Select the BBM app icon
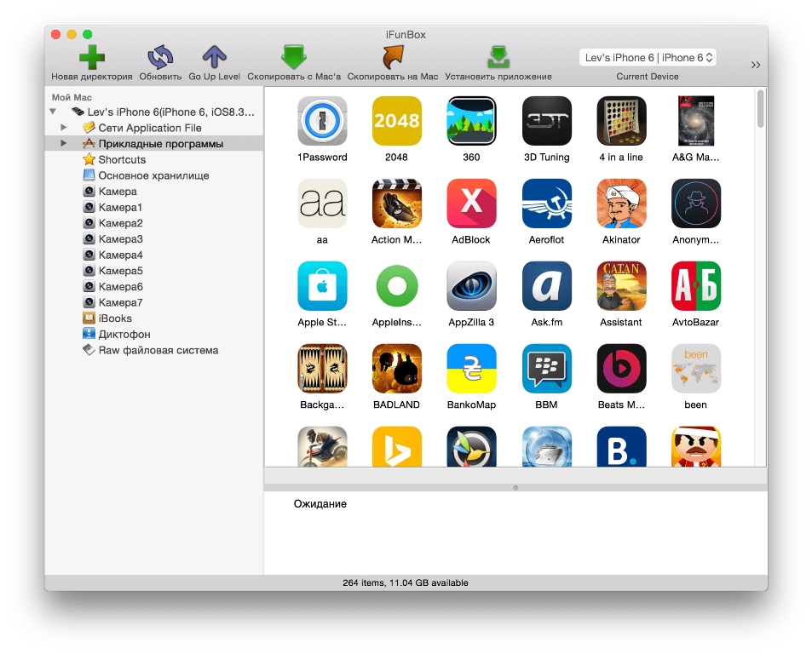The width and height of the screenshot is (812, 654). click(x=546, y=369)
